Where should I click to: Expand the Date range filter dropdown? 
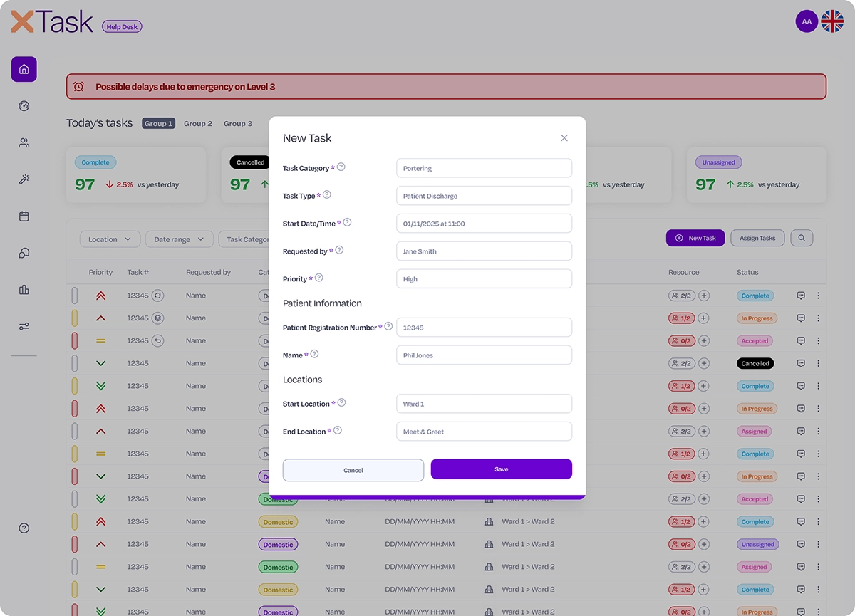pos(180,239)
